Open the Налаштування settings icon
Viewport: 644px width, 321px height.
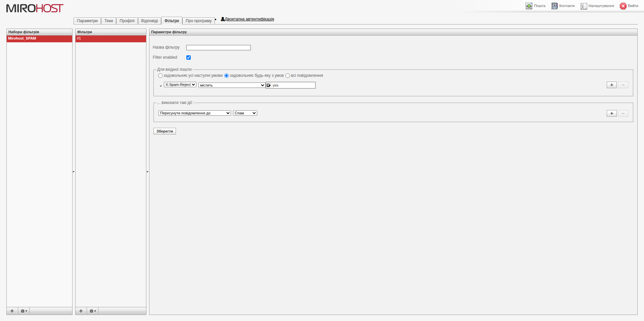[x=584, y=6]
